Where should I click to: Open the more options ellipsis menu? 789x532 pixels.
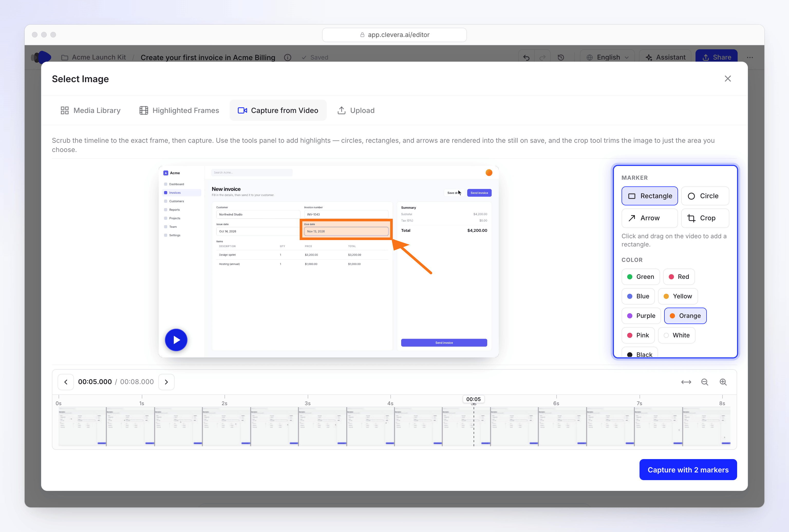click(750, 57)
